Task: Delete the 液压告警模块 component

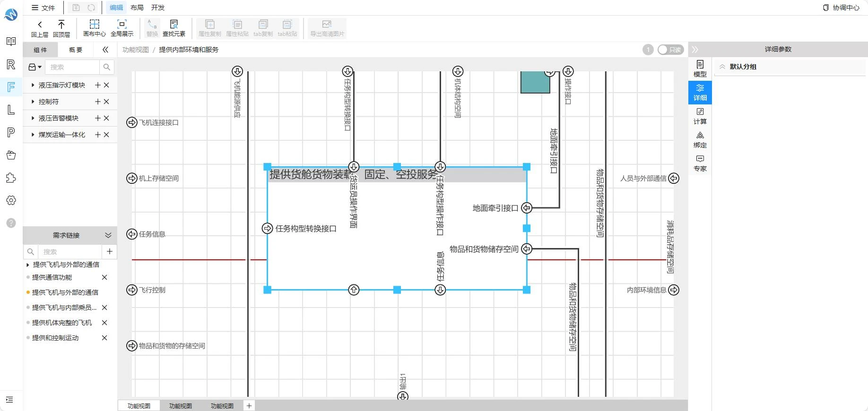Action: click(106, 118)
